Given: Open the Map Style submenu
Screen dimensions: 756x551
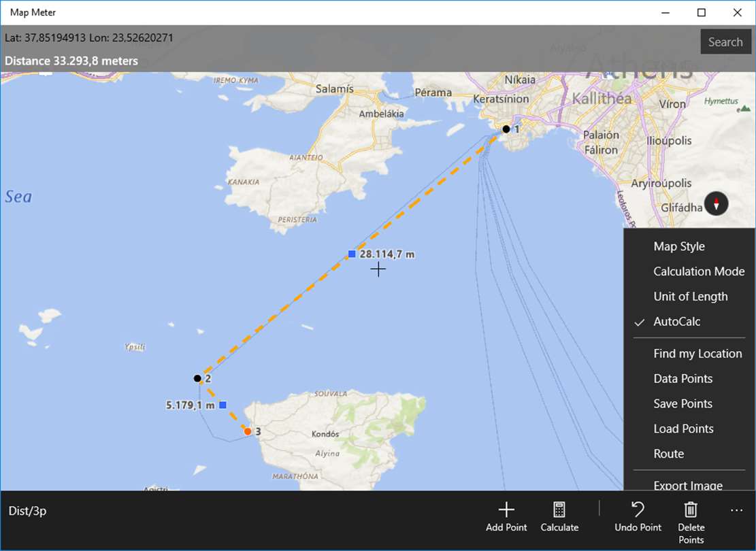Looking at the screenshot, I should click(x=689, y=246).
